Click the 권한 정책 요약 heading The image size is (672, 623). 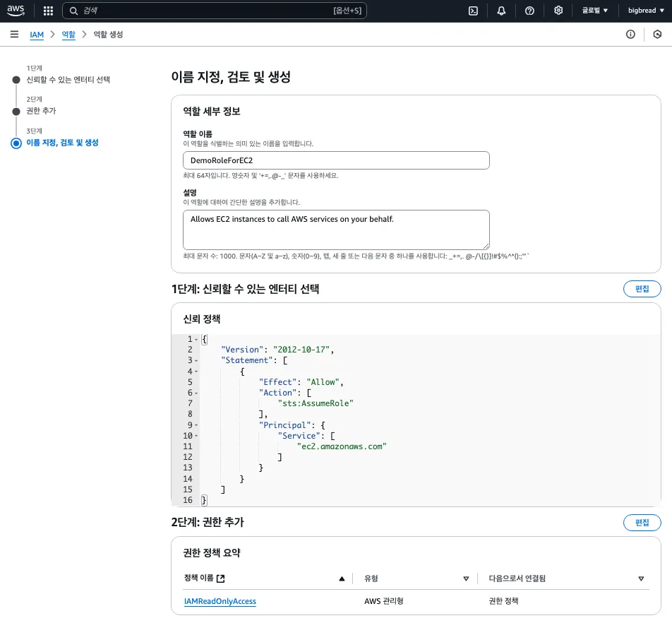[x=212, y=552]
